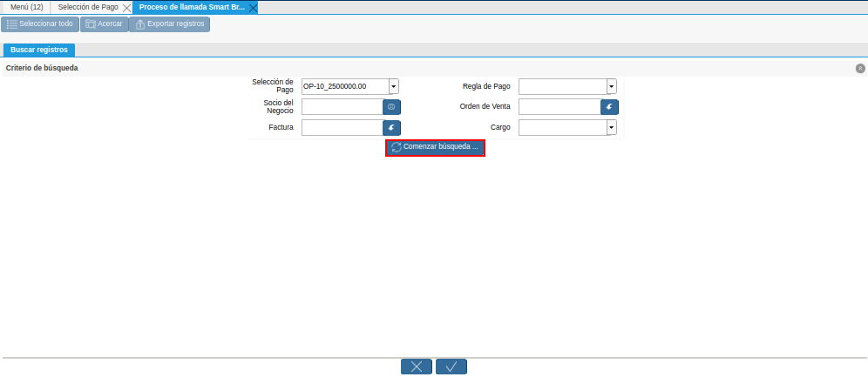Open the Selección de Pago dropdown arrow
Viewport: 868px width, 377px height.
click(x=394, y=86)
